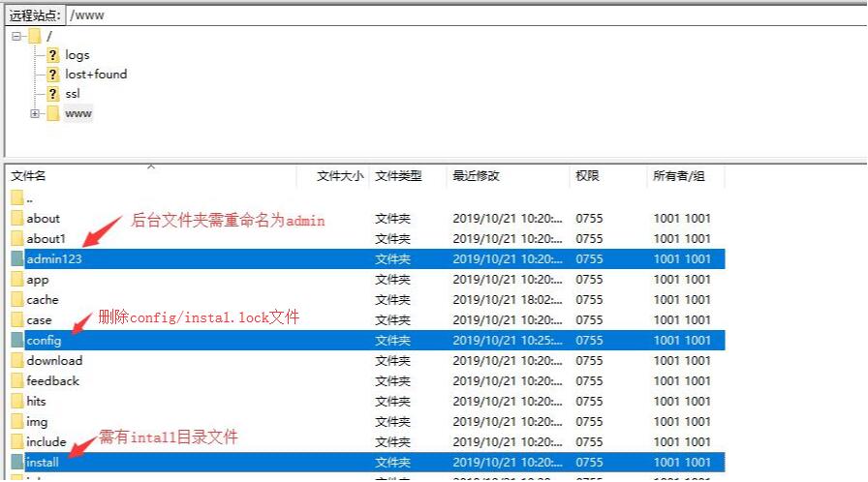Viewport: 868px width, 482px height.
Task: Click the download folder icon
Action: (x=17, y=360)
